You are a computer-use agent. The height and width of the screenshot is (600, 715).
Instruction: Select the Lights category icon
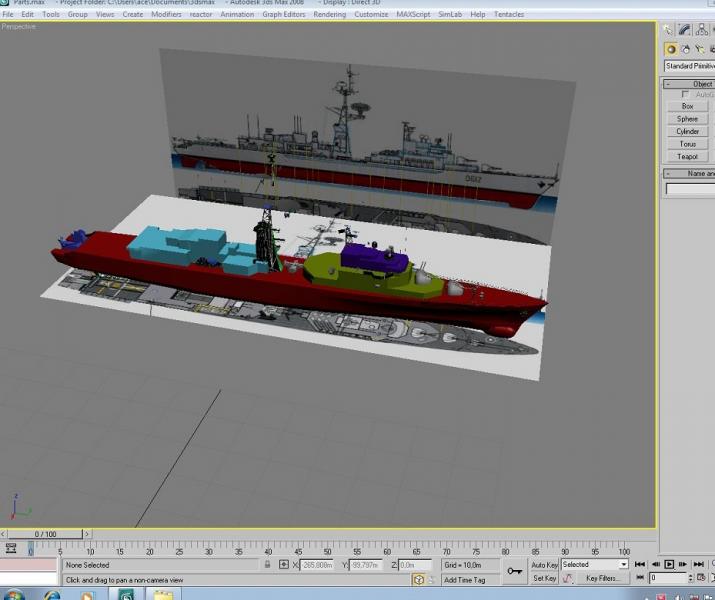[699, 49]
